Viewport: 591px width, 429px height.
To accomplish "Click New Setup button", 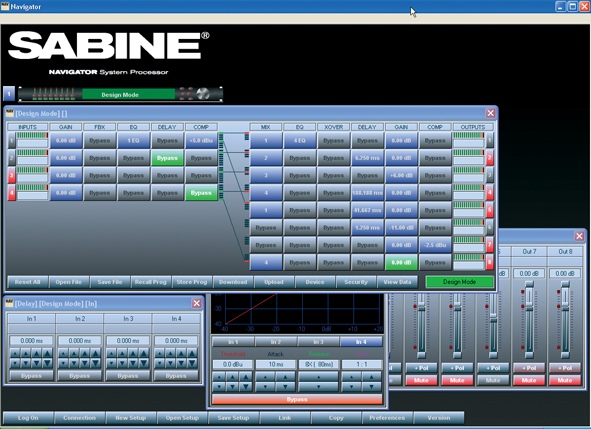I will coord(130,418).
